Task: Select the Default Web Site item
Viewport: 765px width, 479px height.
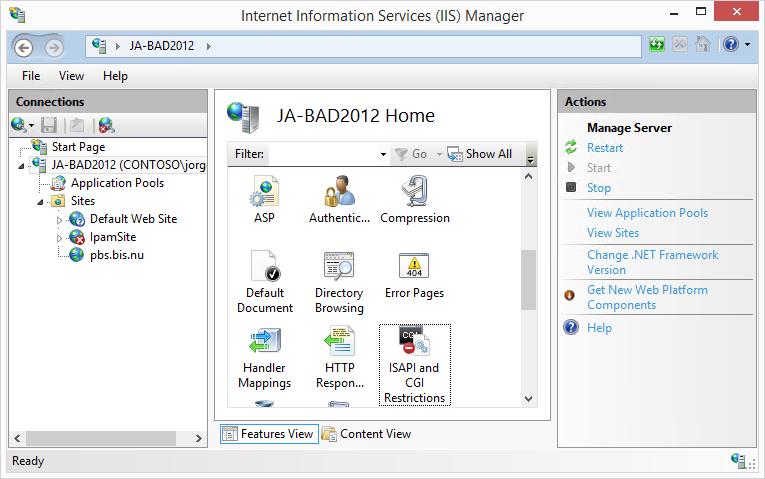Action: tap(133, 219)
